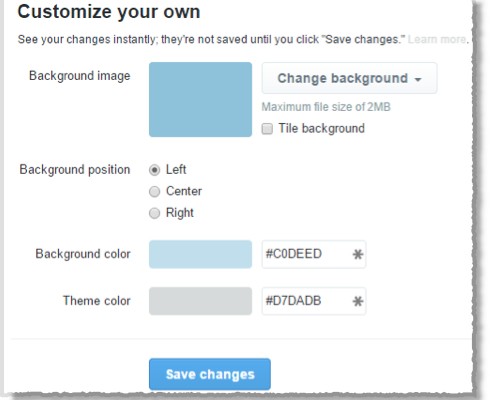Click the Save changes button
The image size is (490, 400).
click(x=210, y=374)
